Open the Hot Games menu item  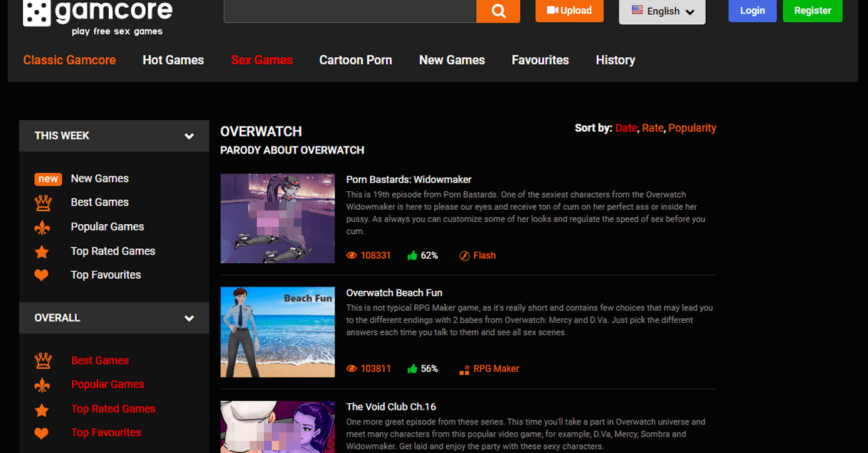173,60
